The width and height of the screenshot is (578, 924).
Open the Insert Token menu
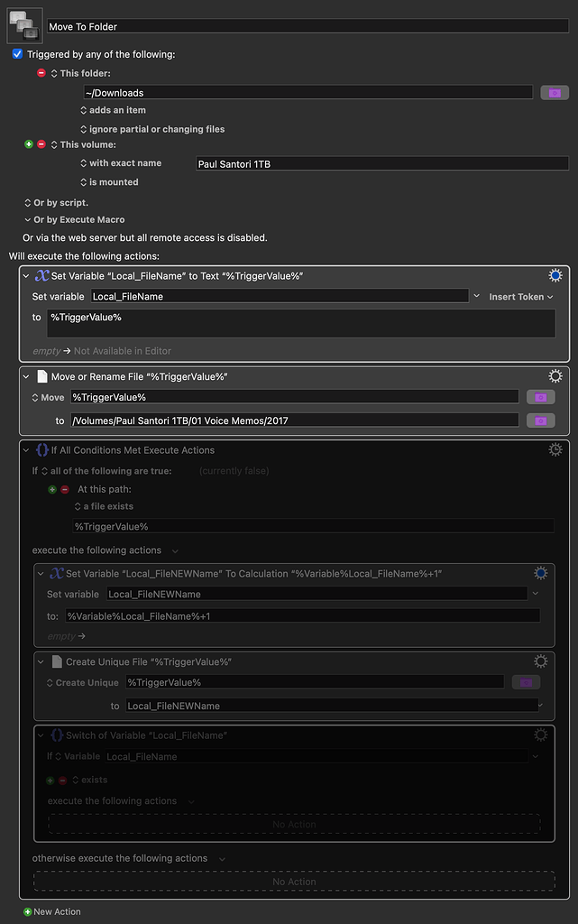521,296
